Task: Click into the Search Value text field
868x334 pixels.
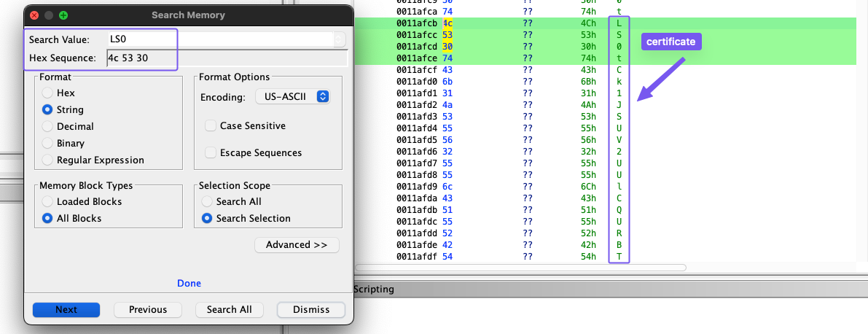Action: [x=219, y=39]
